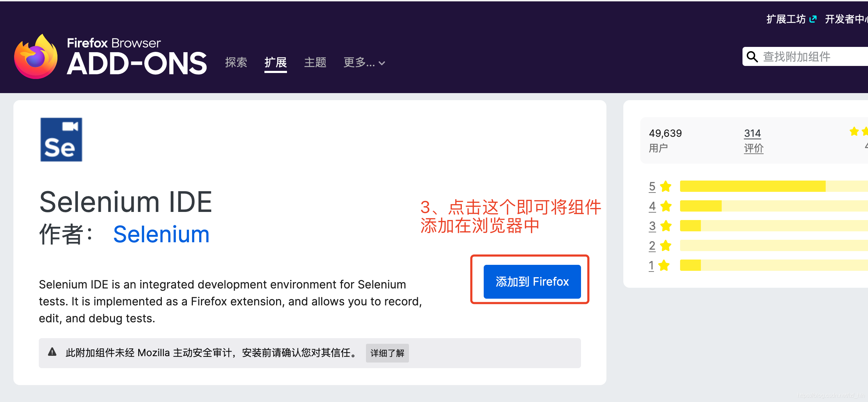Click the external link icon beside 扩展工坊
Image resolution: width=868 pixels, height=402 pixels.
pos(813,19)
